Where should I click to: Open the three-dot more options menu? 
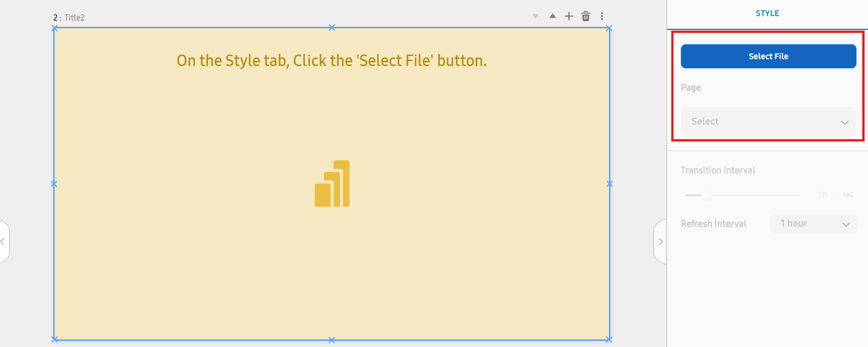pos(602,16)
